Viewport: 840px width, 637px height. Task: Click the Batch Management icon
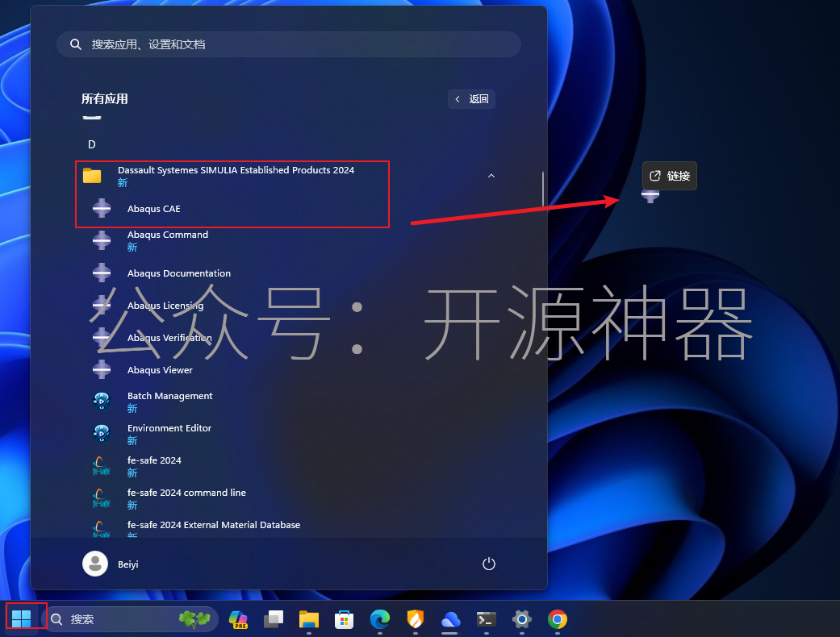click(x=101, y=401)
